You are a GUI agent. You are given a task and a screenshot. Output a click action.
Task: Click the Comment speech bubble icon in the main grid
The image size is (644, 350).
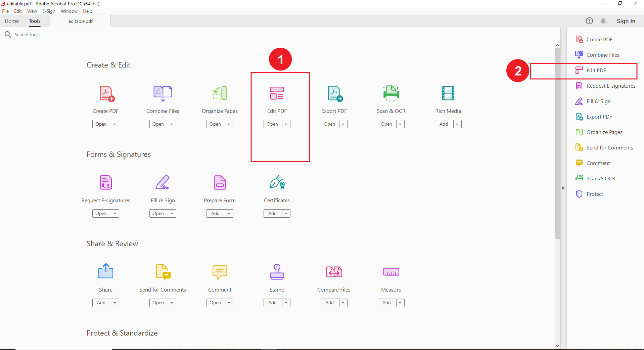coord(220,272)
